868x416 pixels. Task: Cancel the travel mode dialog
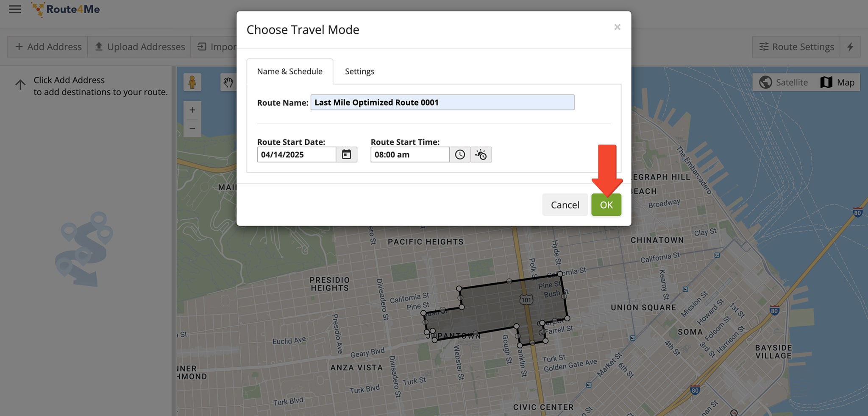point(565,205)
